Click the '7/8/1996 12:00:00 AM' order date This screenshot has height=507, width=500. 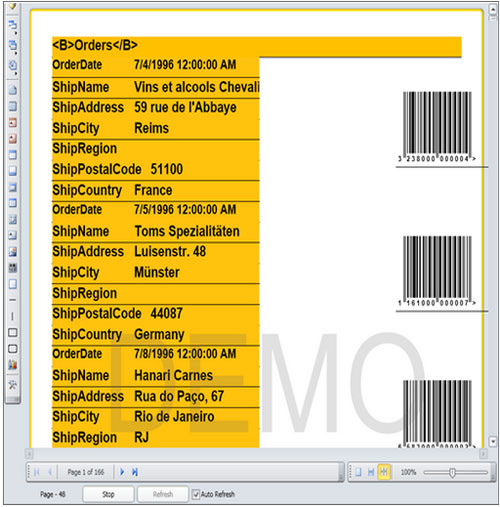coord(185,354)
